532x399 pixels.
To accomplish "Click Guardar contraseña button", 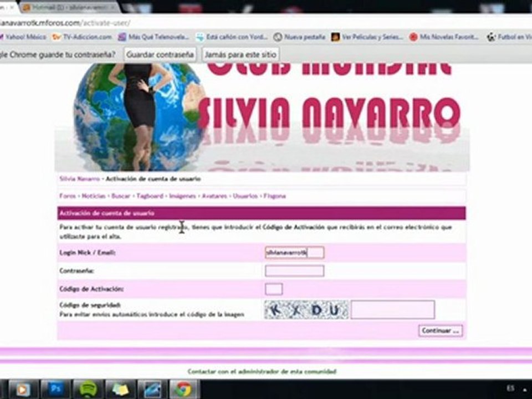I will 160,54.
